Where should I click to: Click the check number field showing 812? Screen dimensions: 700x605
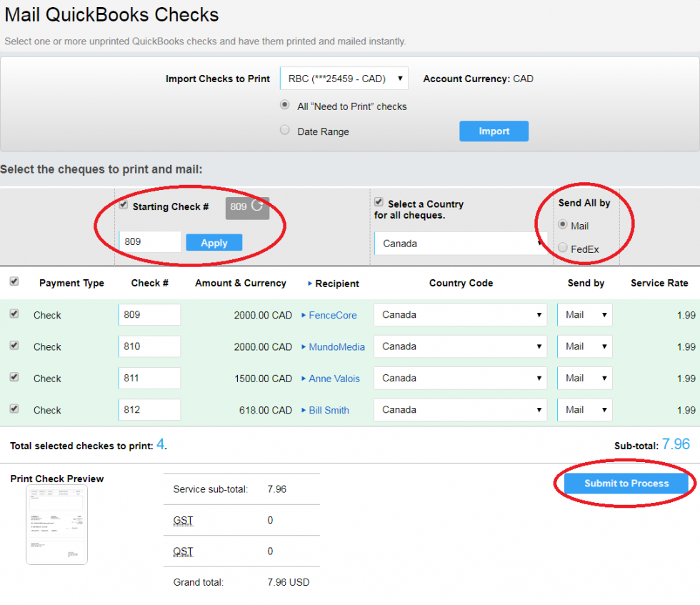click(149, 409)
